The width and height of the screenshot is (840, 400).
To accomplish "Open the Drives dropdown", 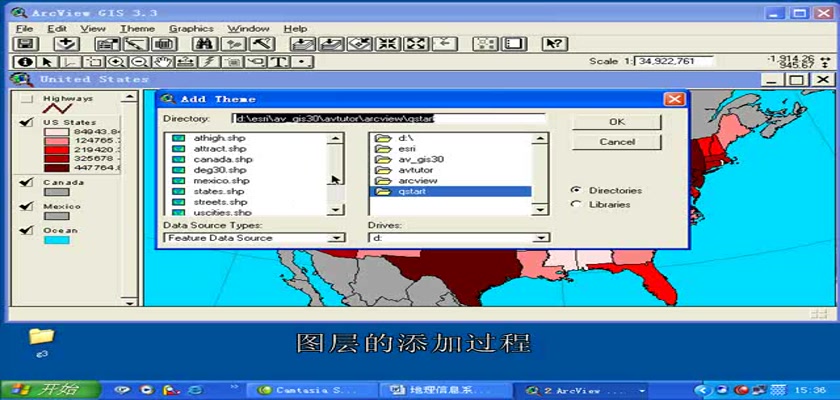I will tap(541, 238).
